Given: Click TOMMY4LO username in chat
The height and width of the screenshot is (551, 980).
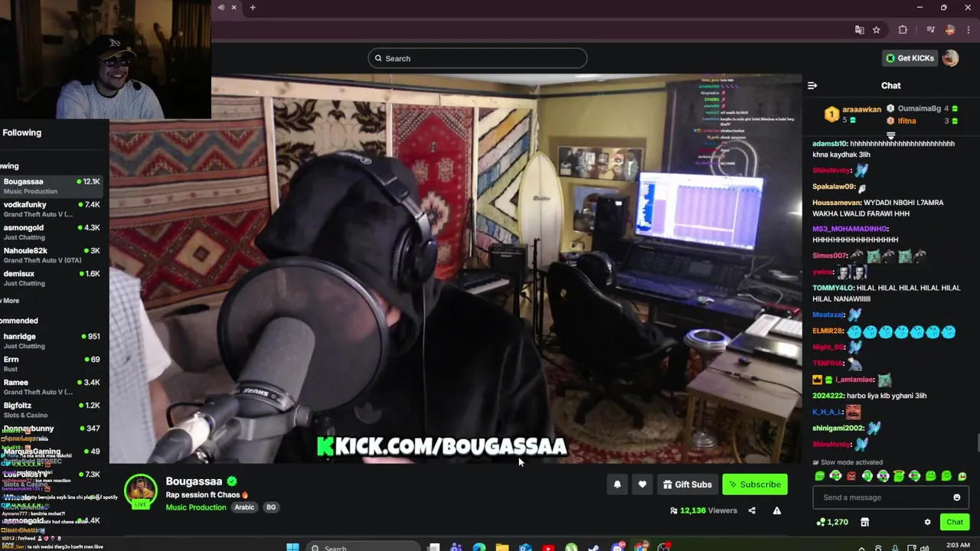Looking at the screenshot, I should tap(833, 288).
